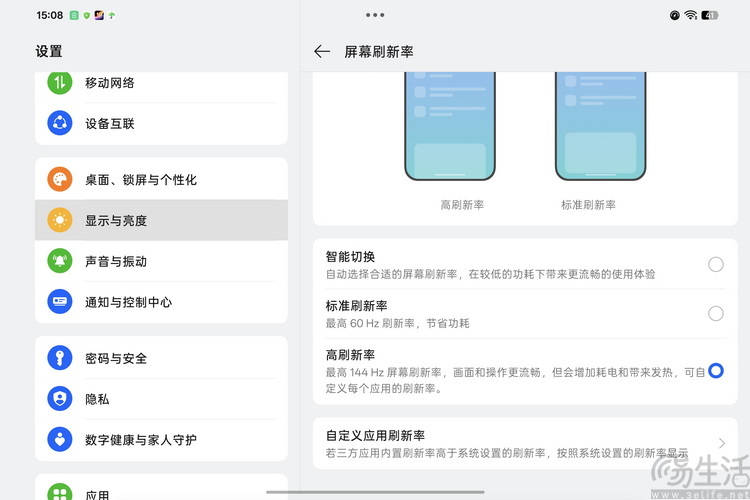Open the 声音与振动 menu entry label
This screenshot has width=750, height=500.
pyautogui.click(x=116, y=261)
